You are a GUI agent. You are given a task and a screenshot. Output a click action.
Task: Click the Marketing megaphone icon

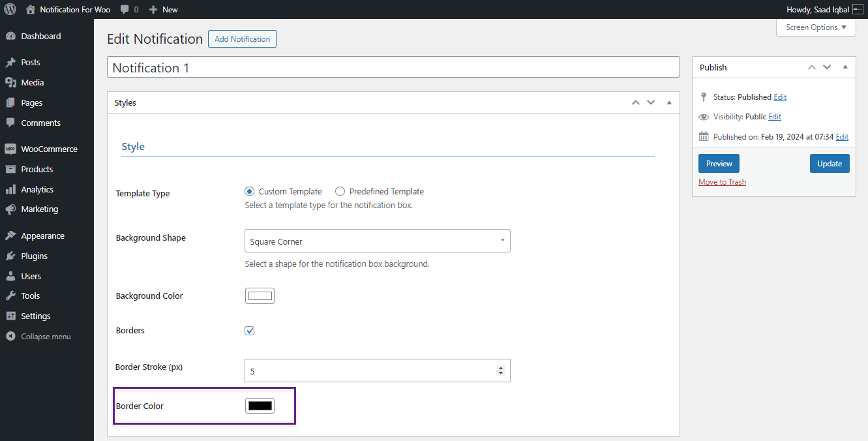(10, 209)
